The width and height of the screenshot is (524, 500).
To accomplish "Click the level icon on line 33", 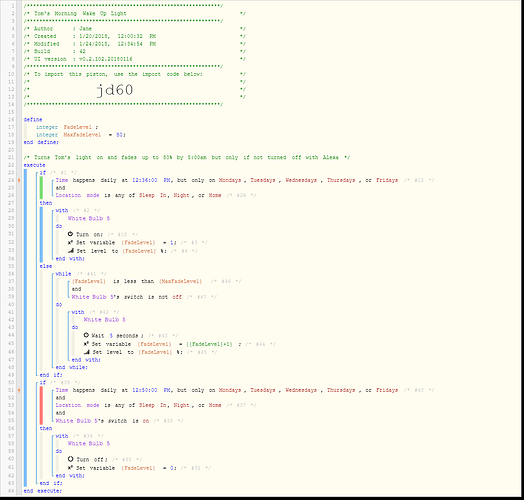I will click(x=71, y=250).
